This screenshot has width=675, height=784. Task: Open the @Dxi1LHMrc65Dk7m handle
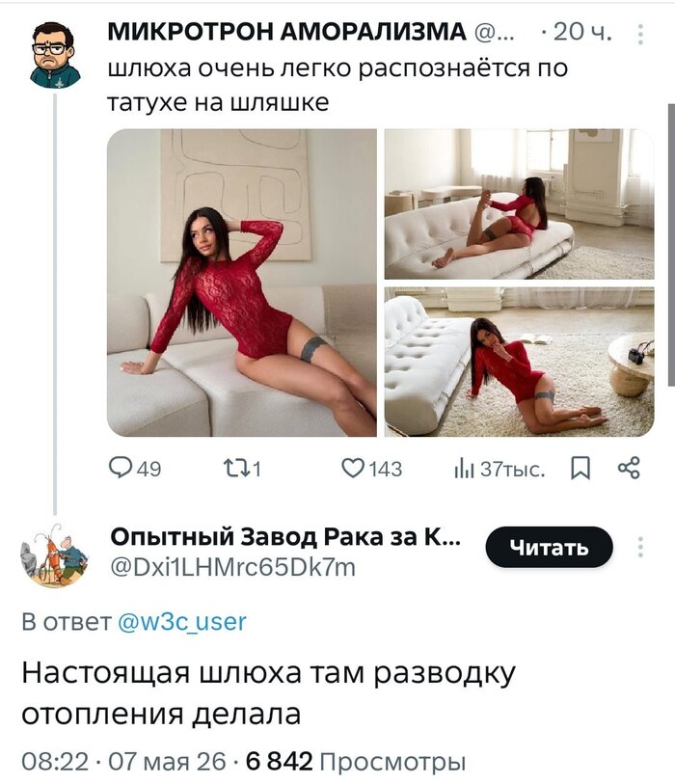click(x=232, y=567)
